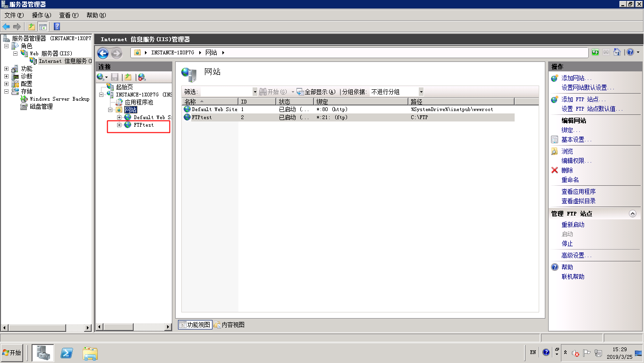The height and width of the screenshot is (363, 644).
Task: Click the delete connection globe icon
Action: [x=142, y=77]
